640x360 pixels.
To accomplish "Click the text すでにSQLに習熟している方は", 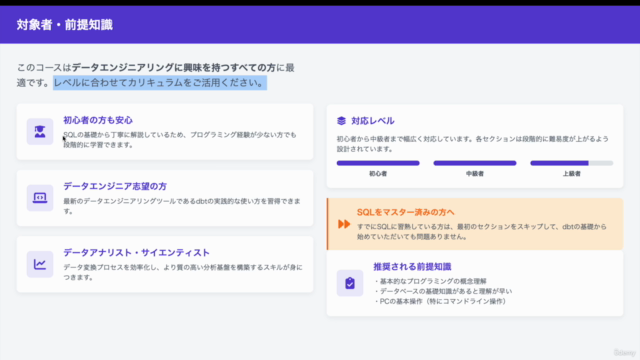I will pos(482,231).
